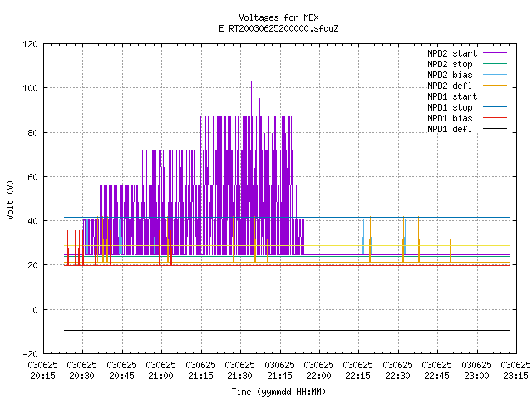Select the 'NPD2 stop' legend label
Screen dimensions: 532x399
pos(450,64)
